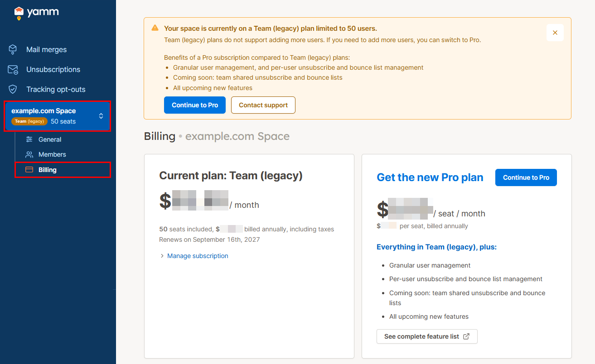Click Continue to Pro beside Pro plan heading
The height and width of the screenshot is (364, 595).
pyautogui.click(x=526, y=177)
